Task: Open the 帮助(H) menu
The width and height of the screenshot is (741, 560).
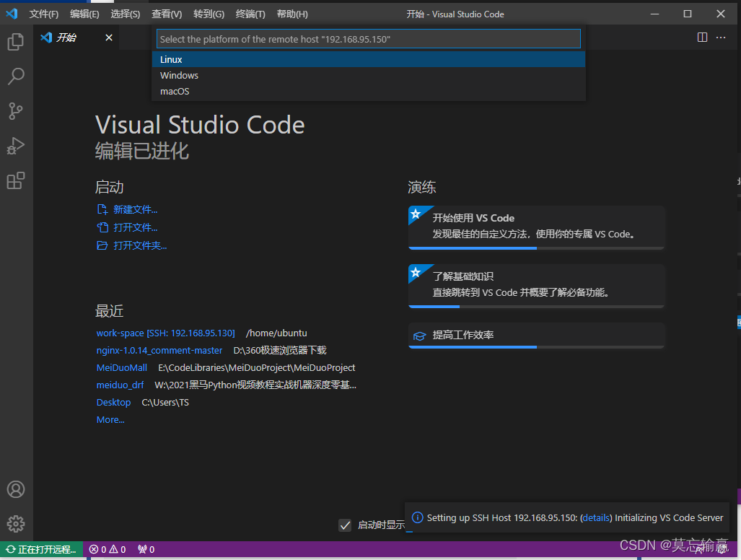Action: (x=292, y=14)
